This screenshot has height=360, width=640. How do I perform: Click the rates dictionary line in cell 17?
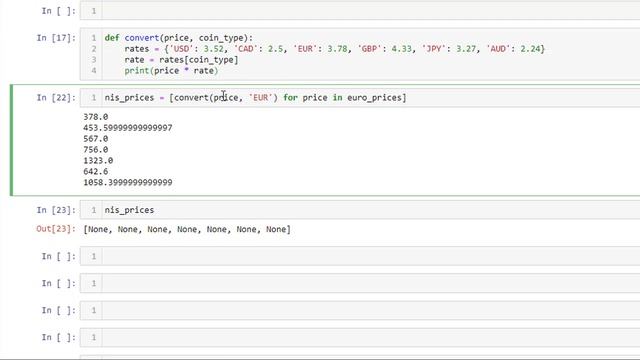(335, 49)
